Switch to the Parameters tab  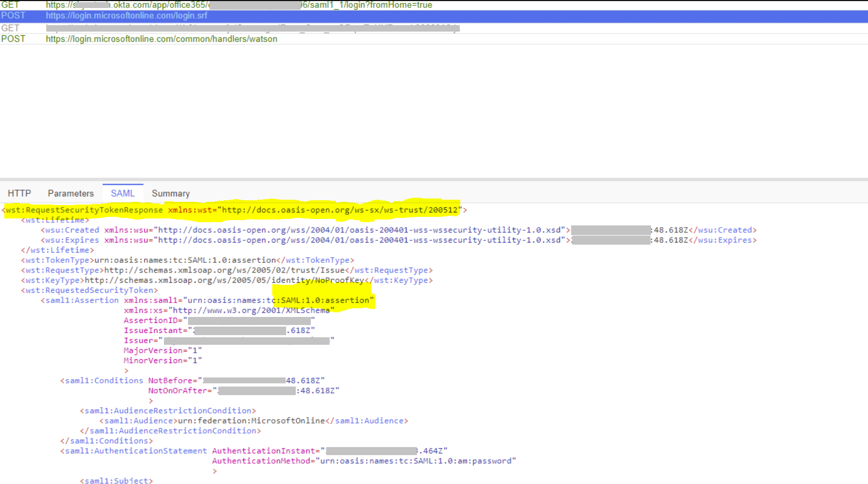[71, 193]
